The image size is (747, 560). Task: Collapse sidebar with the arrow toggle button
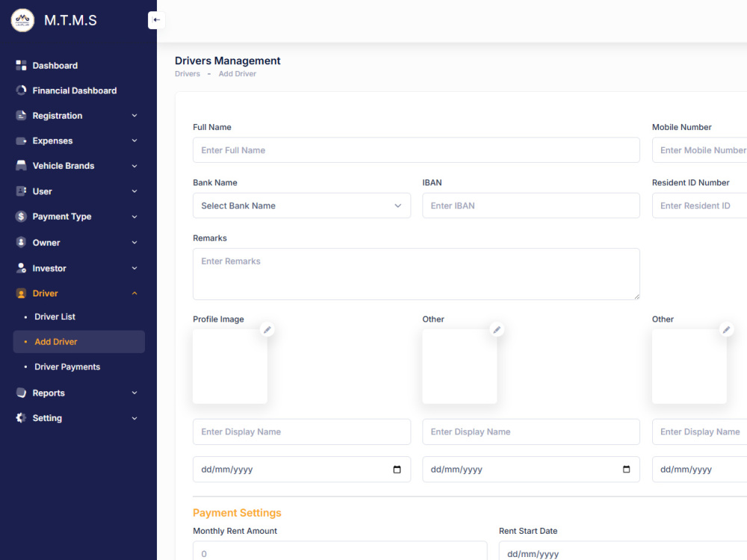coord(156,20)
